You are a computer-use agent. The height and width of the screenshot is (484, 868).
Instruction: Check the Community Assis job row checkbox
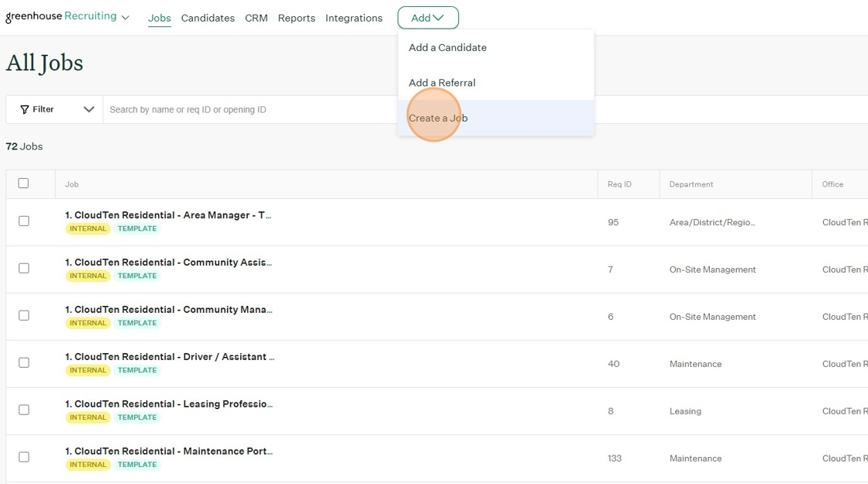tap(24, 268)
